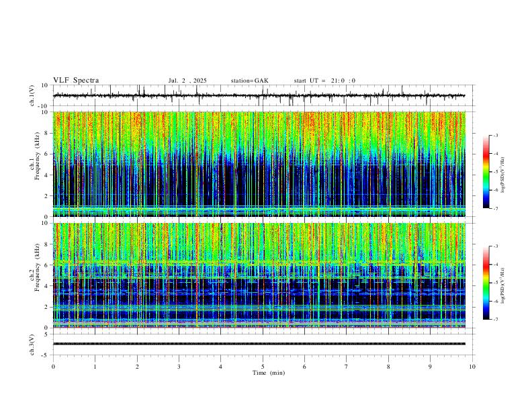The height and width of the screenshot is (411, 532).
Task: Click time axis tick label "0"
Action: [53, 367]
